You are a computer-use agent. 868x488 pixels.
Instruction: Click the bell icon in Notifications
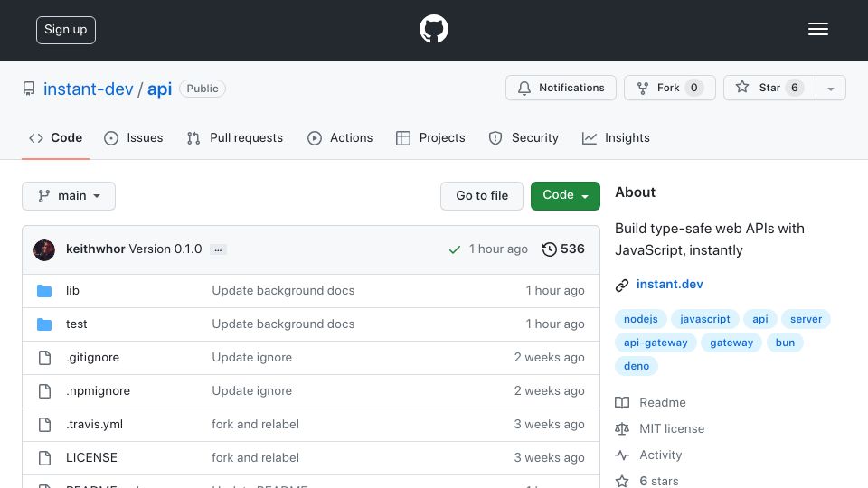tap(524, 88)
